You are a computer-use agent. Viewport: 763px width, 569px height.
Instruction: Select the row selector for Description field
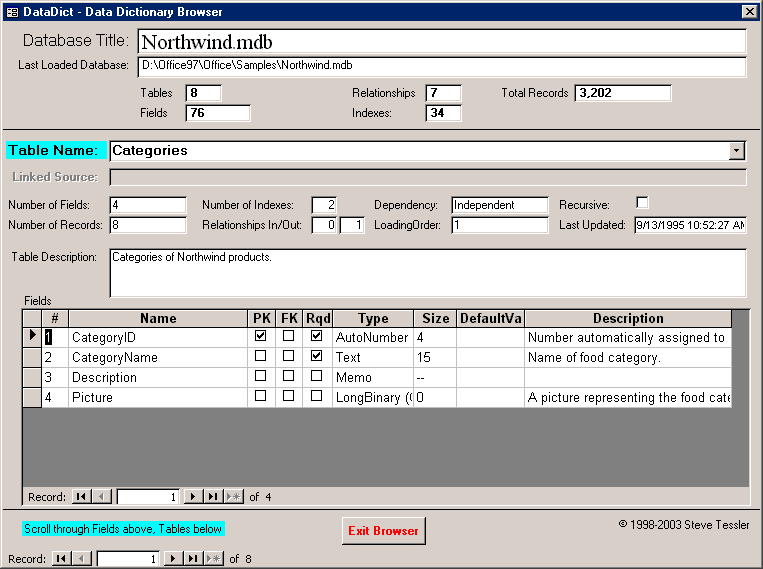(32, 377)
